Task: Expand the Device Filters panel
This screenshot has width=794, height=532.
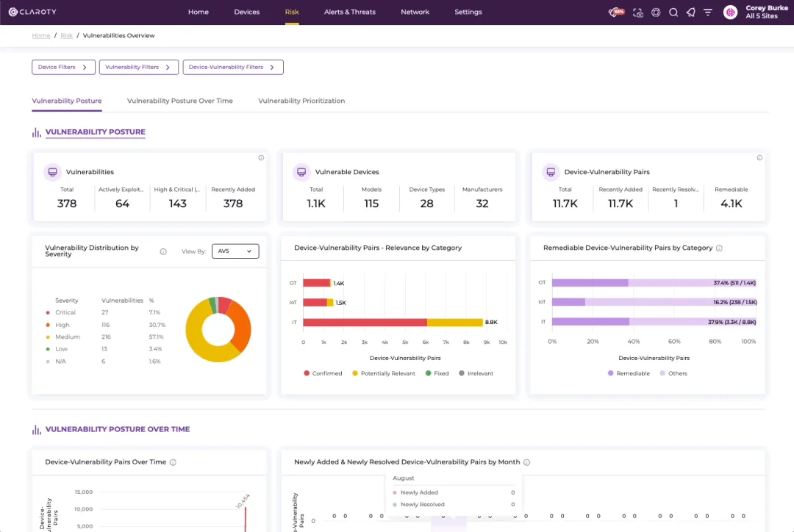Action: click(63, 68)
